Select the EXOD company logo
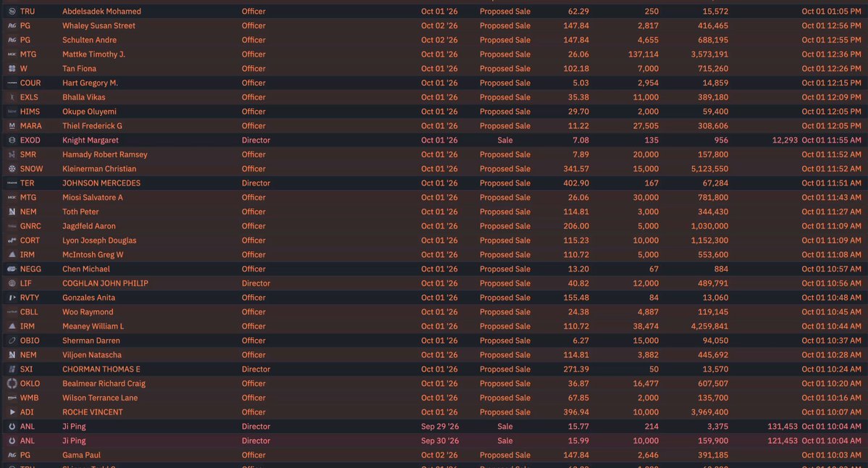The height and width of the screenshot is (468, 868). pos(12,141)
